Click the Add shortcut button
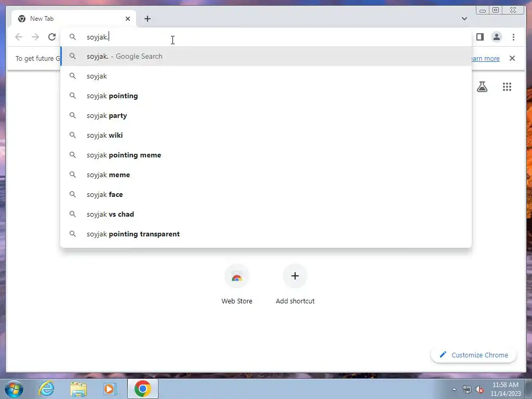 click(x=295, y=284)
